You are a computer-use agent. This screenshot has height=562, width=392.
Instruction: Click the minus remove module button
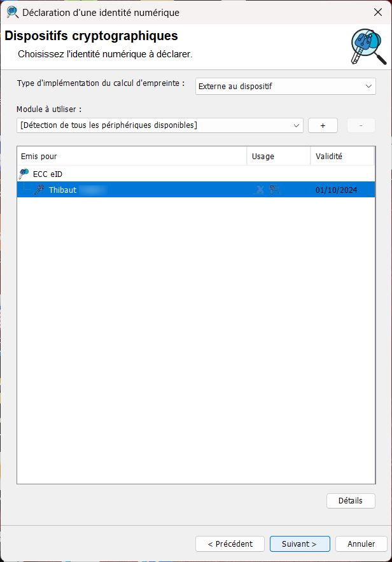pyautogui.click(x=361, y=125)
